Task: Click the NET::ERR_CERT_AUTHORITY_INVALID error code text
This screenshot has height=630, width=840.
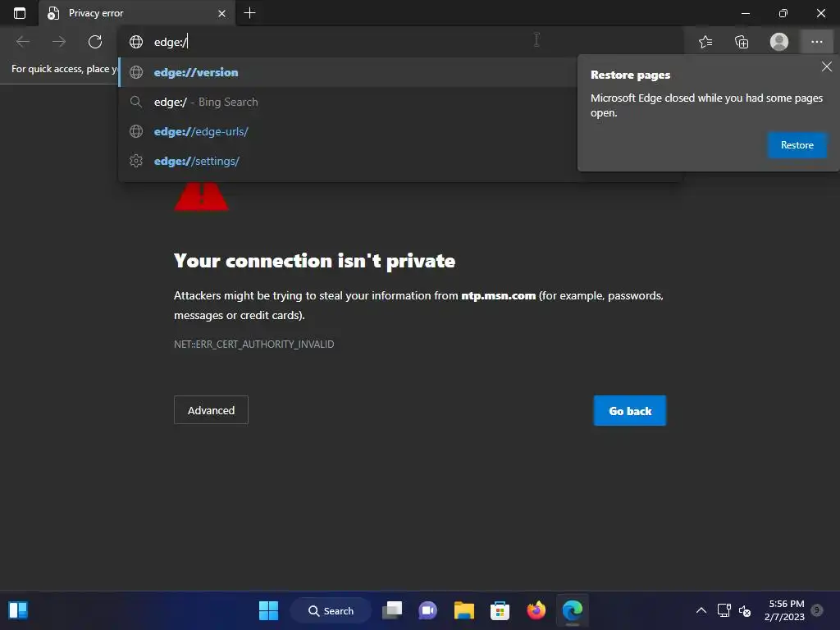Action: (254, 344)
